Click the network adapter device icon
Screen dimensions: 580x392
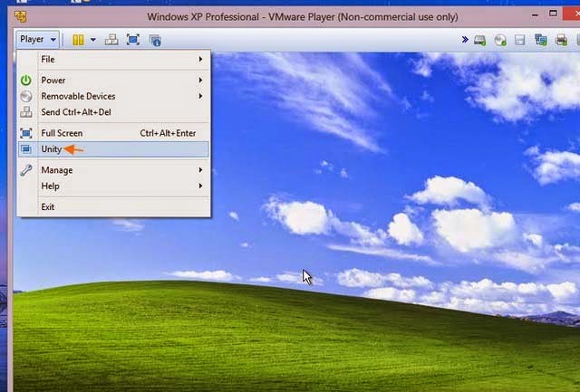(x=540, y=40)
